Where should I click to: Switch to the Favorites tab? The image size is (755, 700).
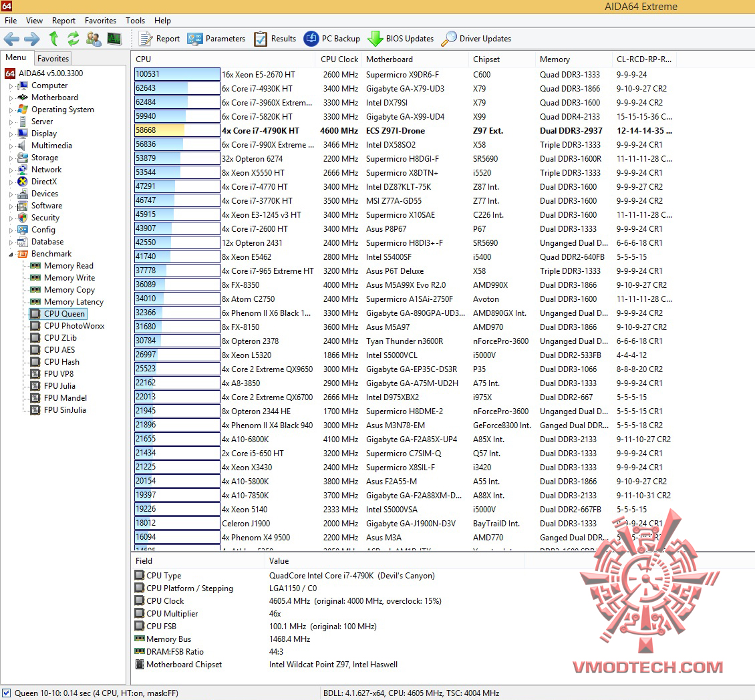point(53,58)
